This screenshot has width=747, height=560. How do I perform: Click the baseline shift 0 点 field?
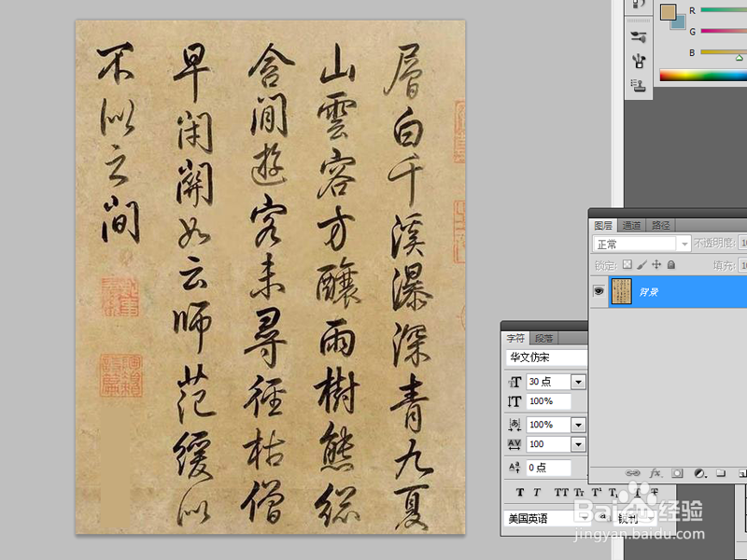[x=548, y=468]
